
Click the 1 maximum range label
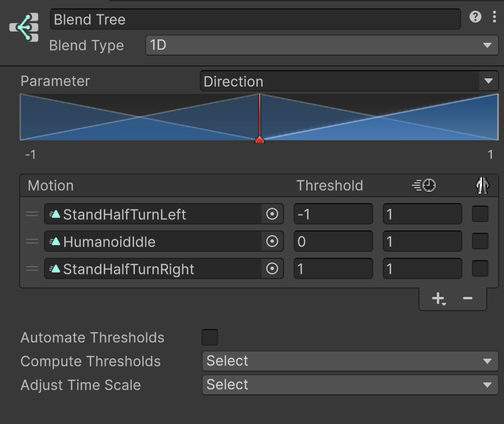[x=490, y=155]
